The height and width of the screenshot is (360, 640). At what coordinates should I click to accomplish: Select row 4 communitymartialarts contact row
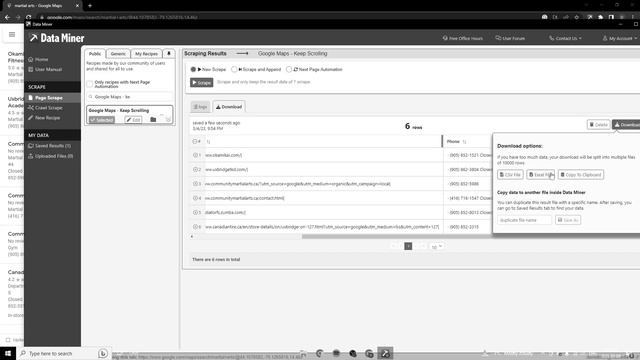pyautogui.click(x=196, y=198)
